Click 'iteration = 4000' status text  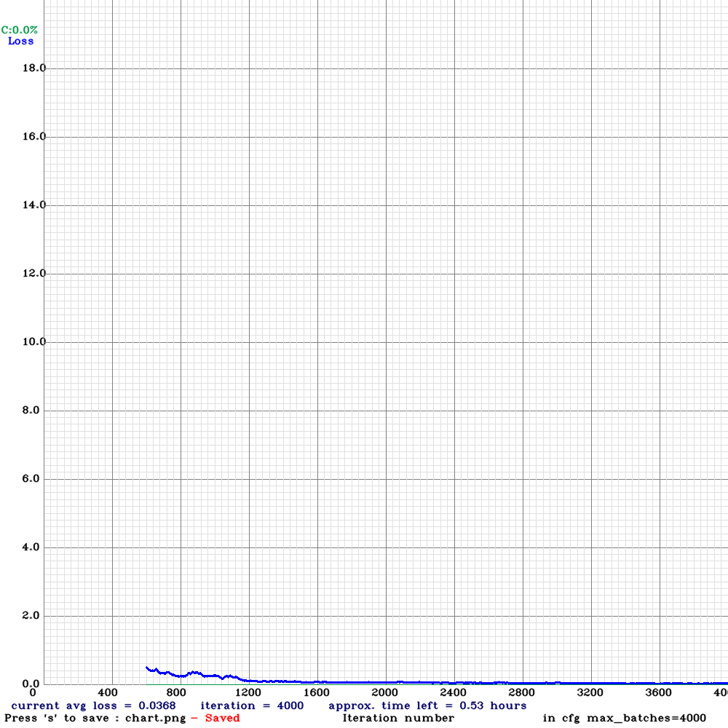click(252, 705)
